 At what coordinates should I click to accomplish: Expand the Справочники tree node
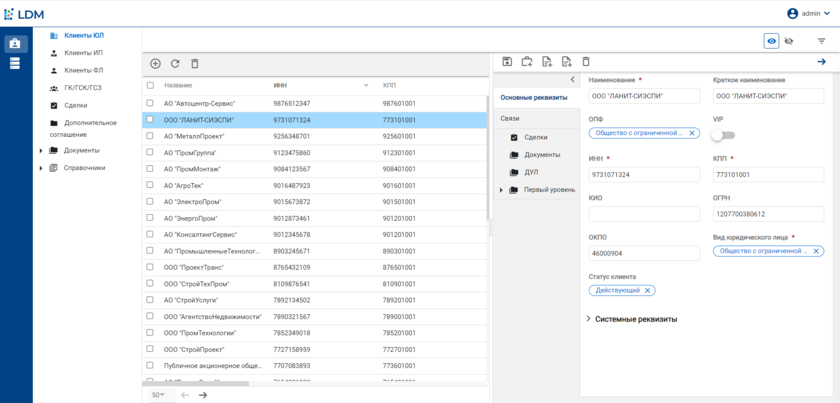coord(41,168)
